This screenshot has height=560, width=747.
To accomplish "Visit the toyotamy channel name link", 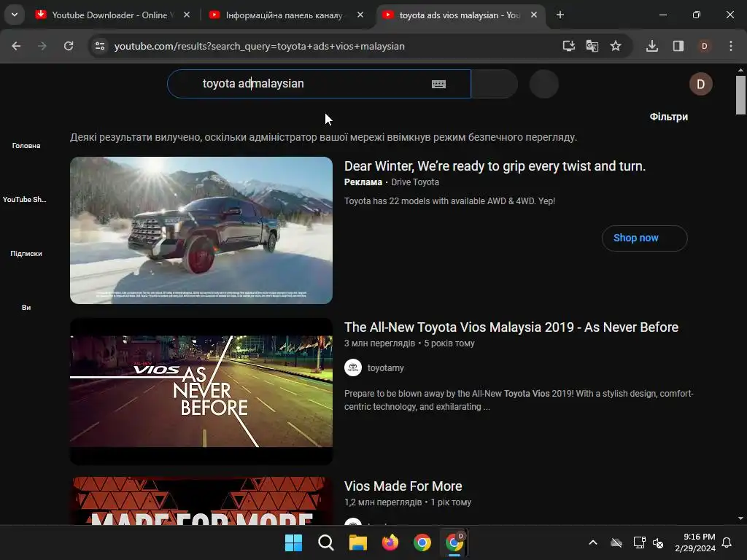I will [x=385, y=368].
